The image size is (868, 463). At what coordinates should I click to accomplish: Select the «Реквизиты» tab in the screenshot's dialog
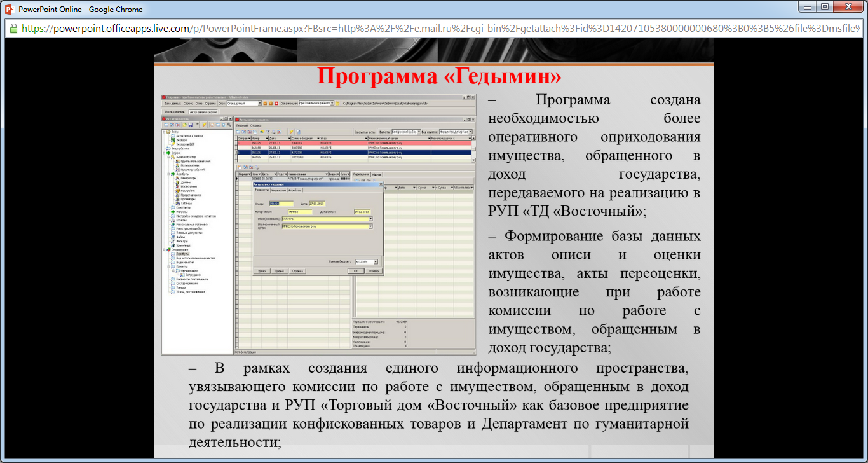(x=262, y=190)
